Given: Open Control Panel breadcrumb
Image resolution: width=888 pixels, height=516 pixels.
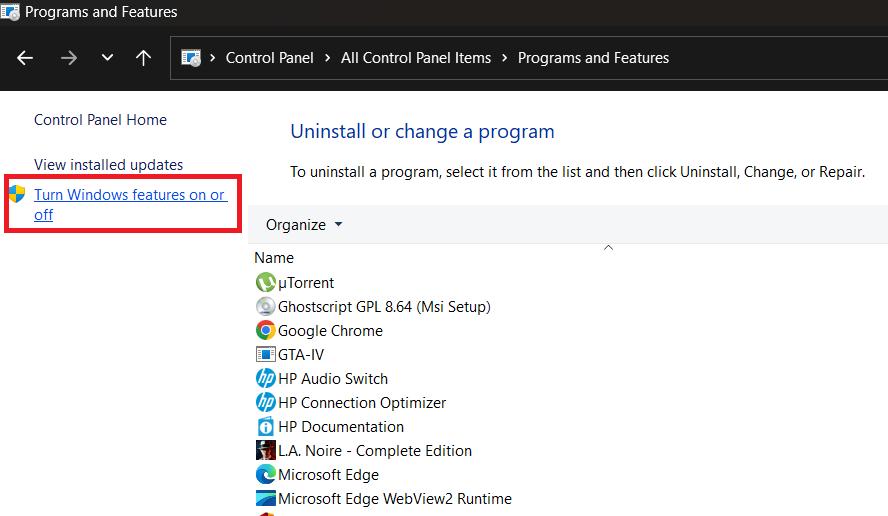Looking at the screenshot, I should tap(270, 58).
